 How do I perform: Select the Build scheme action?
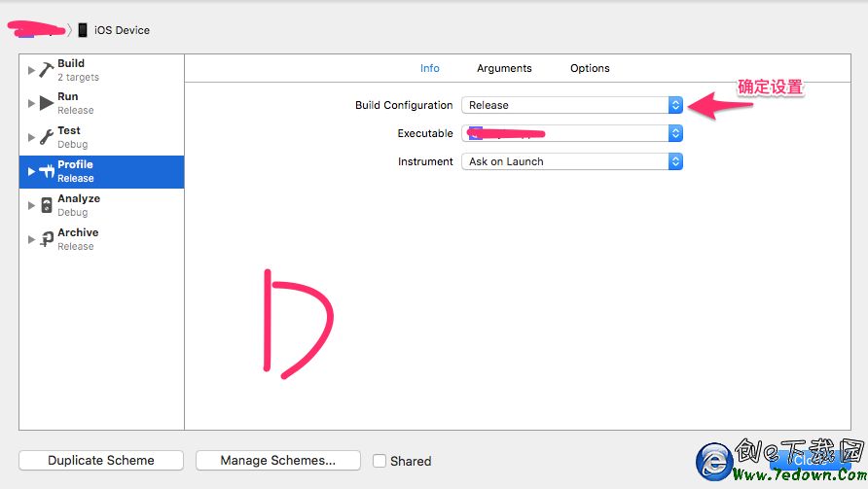pos(101,70)
